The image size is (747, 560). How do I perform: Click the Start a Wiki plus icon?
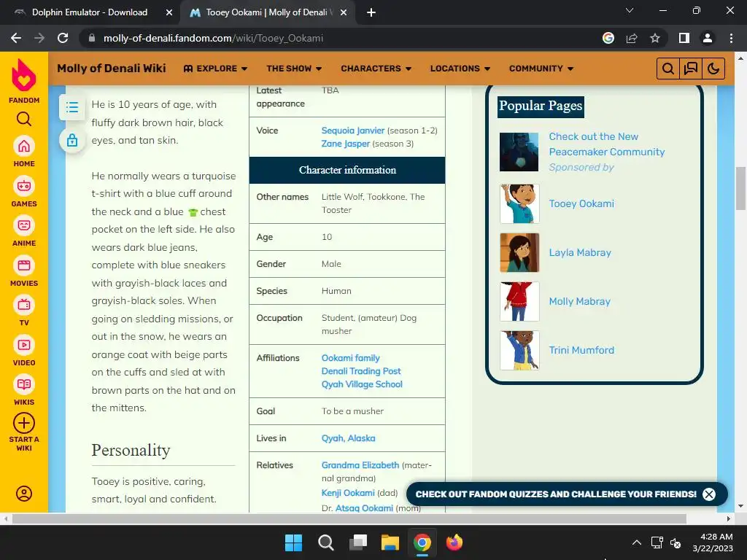[x=24, y=423]
